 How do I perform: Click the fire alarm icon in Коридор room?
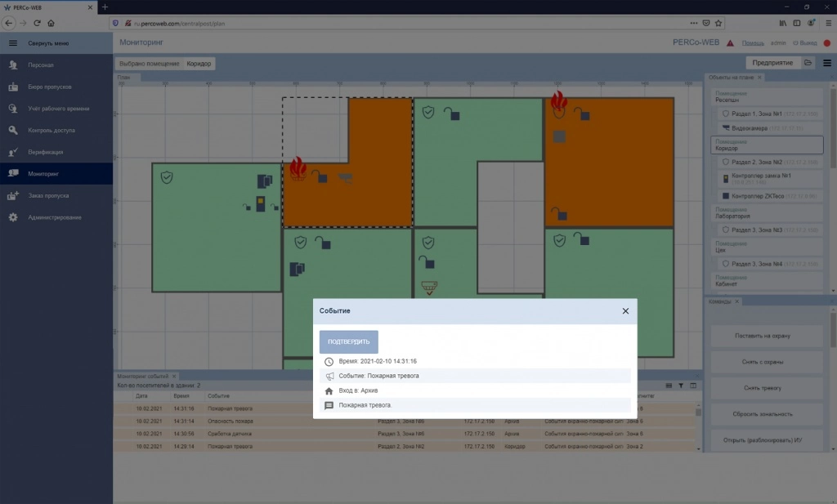pyautogui.click(x=298, y=168)
